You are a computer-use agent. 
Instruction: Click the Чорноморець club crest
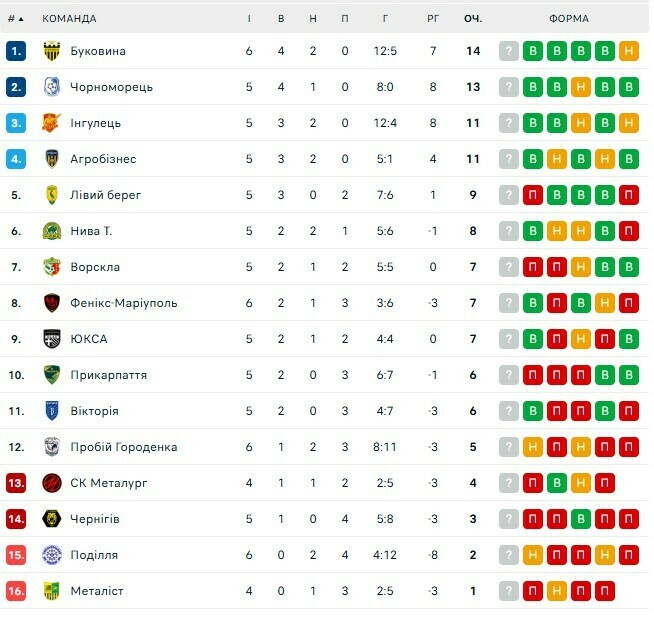click(52, 87)
